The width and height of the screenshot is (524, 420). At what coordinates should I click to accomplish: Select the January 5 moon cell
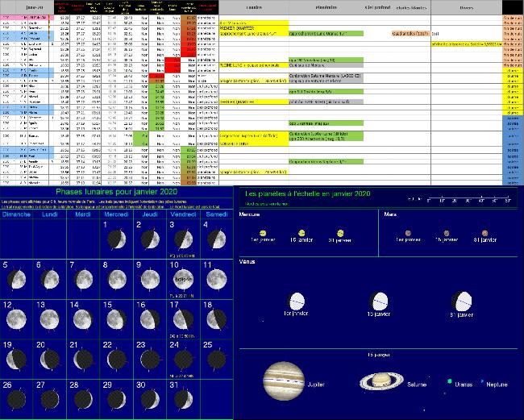point(17,280)
